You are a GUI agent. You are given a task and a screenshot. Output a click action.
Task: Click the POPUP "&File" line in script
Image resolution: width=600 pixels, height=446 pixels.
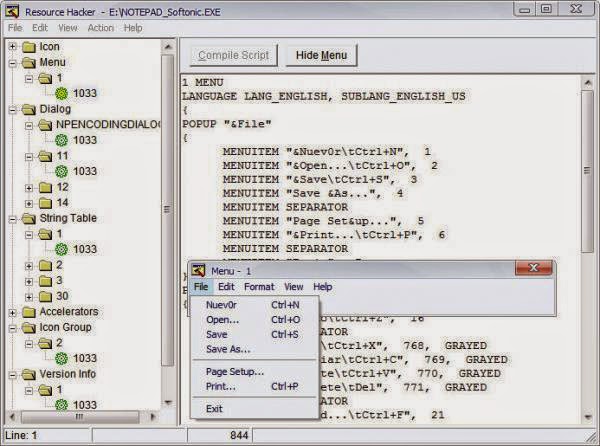[227, 124]
